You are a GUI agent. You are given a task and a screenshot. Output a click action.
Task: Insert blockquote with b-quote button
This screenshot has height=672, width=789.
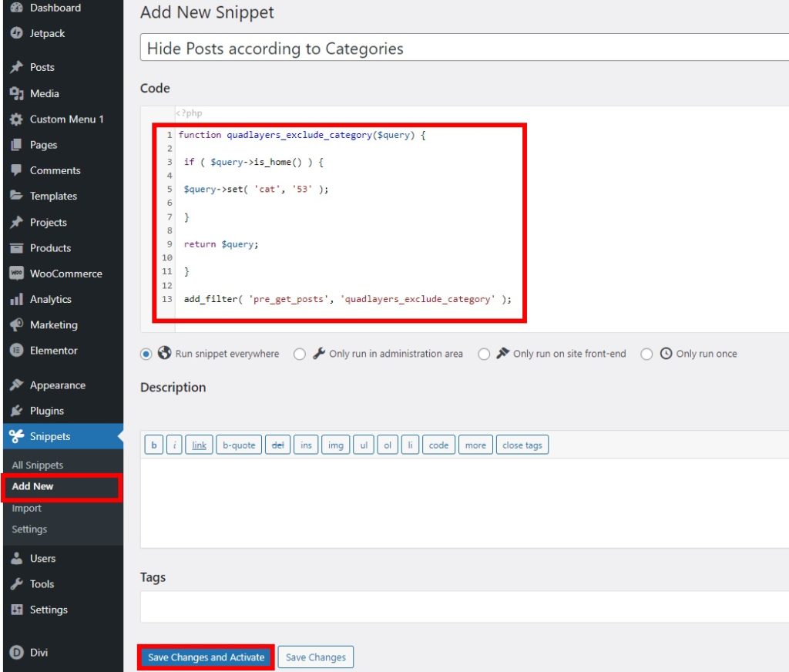point(239,445)
